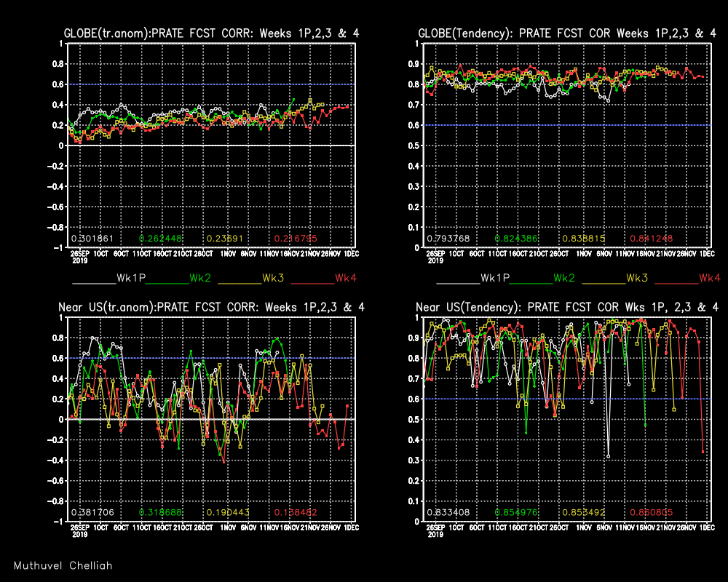Click 2019 year label under GLOBE(tr.anom) chart

80,261
